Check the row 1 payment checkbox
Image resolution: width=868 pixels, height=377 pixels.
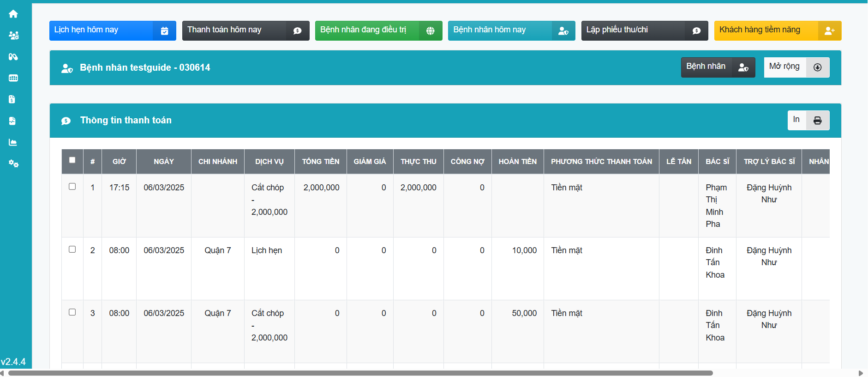(x=72, y=187)
